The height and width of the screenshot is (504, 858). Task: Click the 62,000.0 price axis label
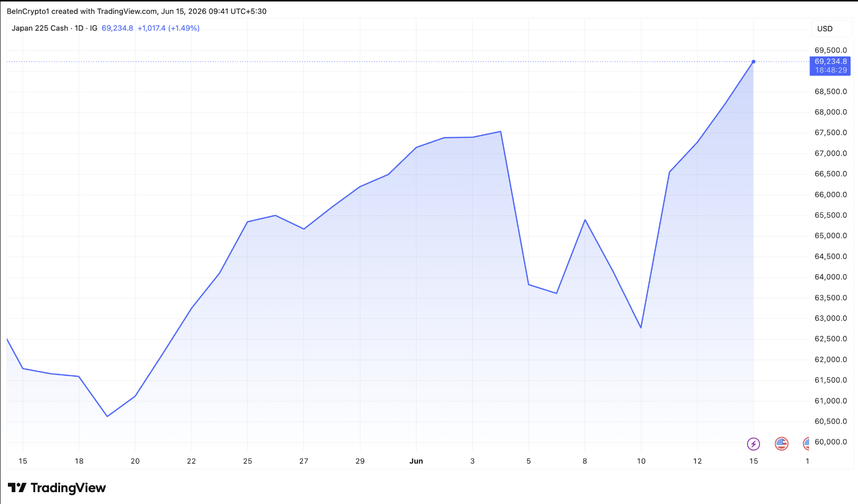[831, 359]
